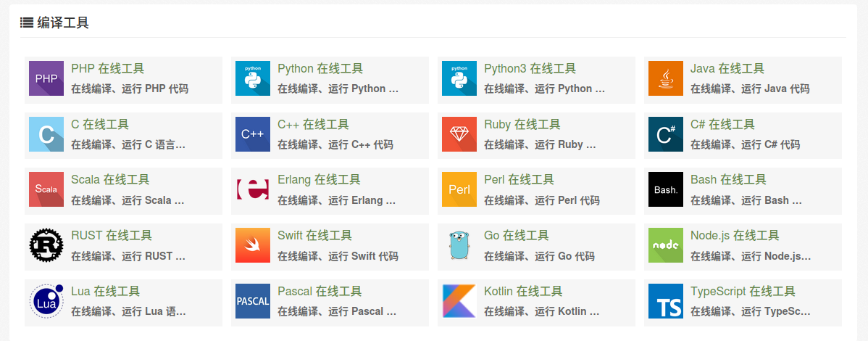The image size is (868, 341).
Task: Click the description under Scala 在线工具
Action: coord(128,200)
